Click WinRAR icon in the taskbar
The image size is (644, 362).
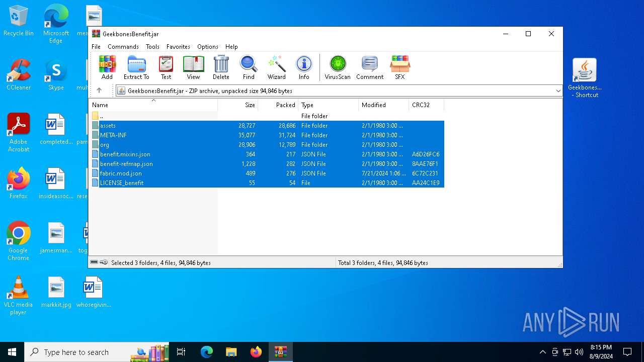pyautogui.click(x=280, y=352)
